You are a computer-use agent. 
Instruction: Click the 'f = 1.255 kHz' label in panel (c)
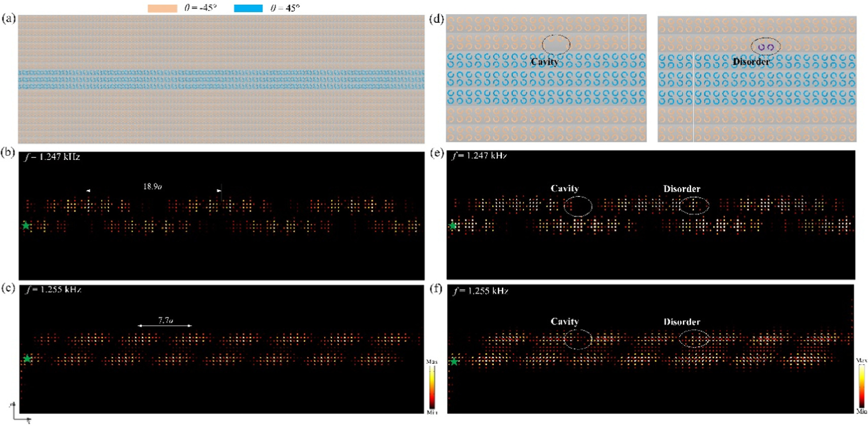[53, 290]
